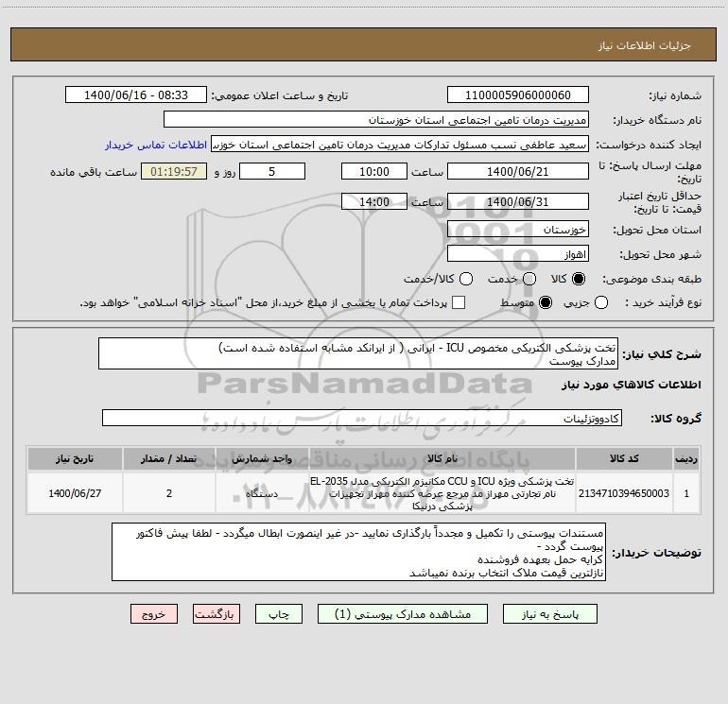Click delivery city field 'اهواز'
This screenshot has width=728, height=704.
point(518,254)
